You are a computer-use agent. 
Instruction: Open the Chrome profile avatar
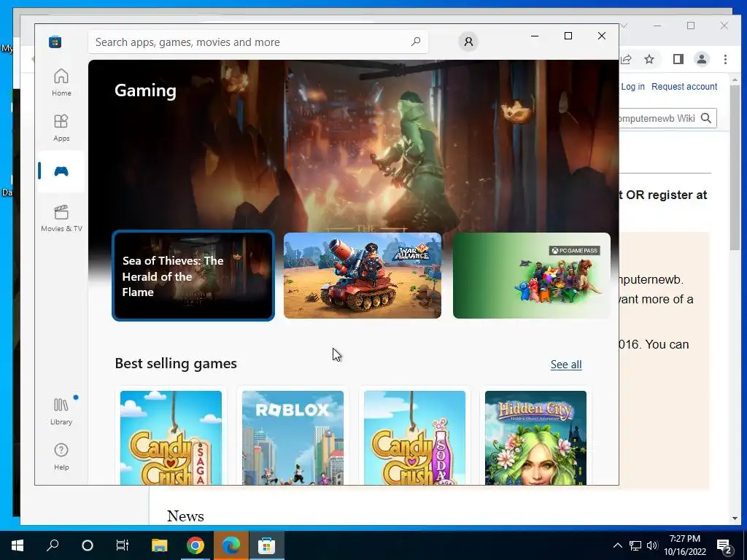702,59
